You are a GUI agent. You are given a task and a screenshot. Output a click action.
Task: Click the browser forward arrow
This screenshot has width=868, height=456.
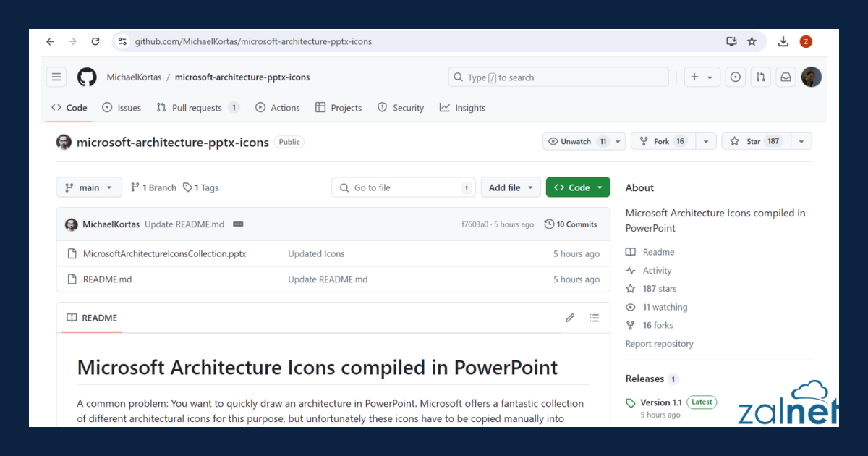[x=72, y=42]
